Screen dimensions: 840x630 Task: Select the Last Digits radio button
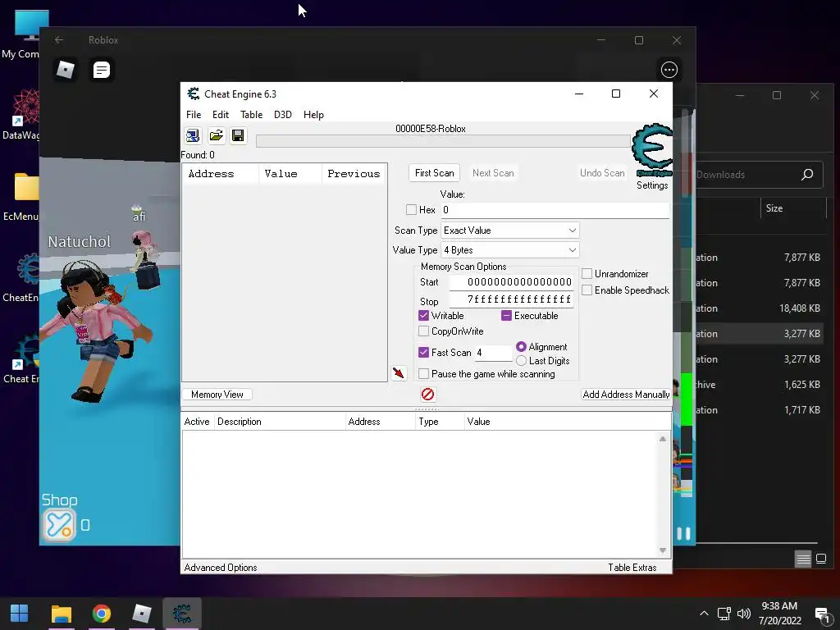(x=521, y=361)
